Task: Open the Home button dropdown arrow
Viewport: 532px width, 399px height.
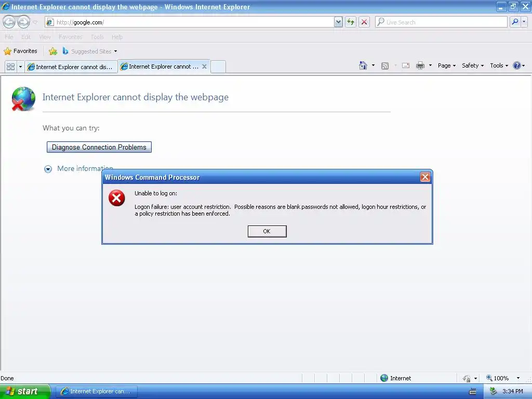Action: point(373,65)
